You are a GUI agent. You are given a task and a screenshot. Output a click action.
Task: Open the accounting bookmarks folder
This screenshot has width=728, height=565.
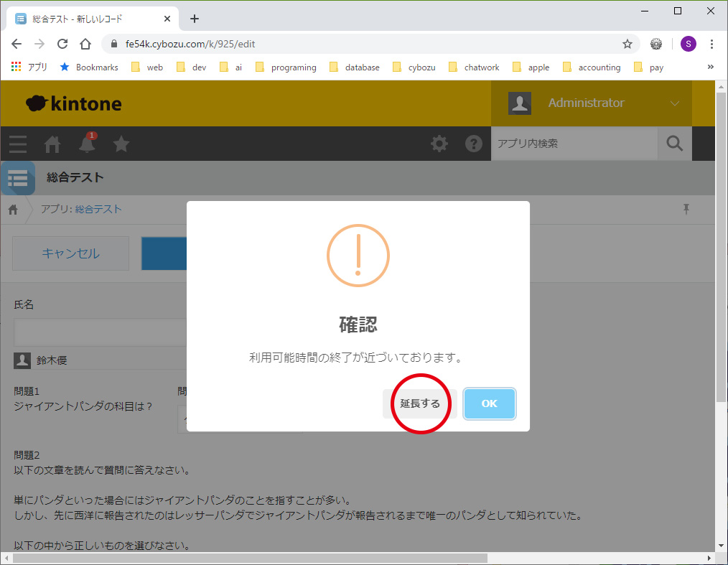pyautogui.click(x=592, y=67)
